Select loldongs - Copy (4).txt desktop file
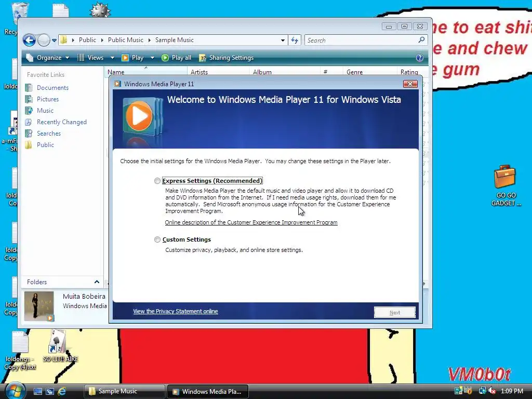The image size is (532, 399). coord(20,351)
